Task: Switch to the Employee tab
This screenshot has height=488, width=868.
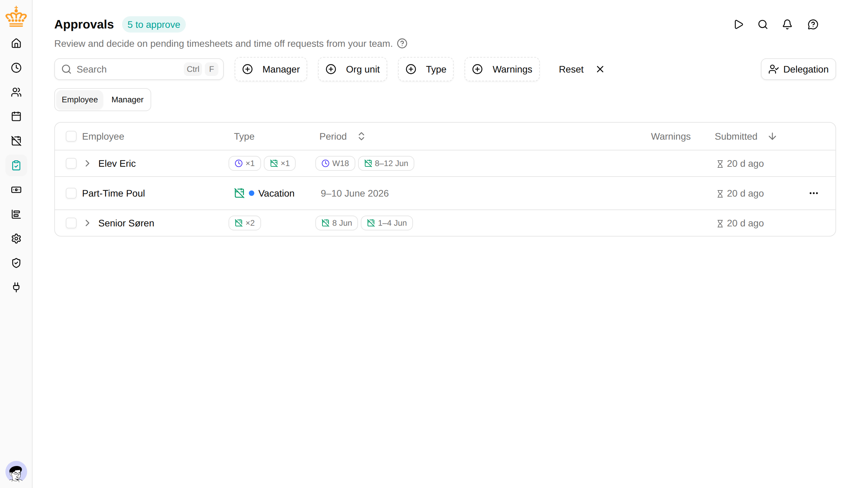Action: pos(80,100)
